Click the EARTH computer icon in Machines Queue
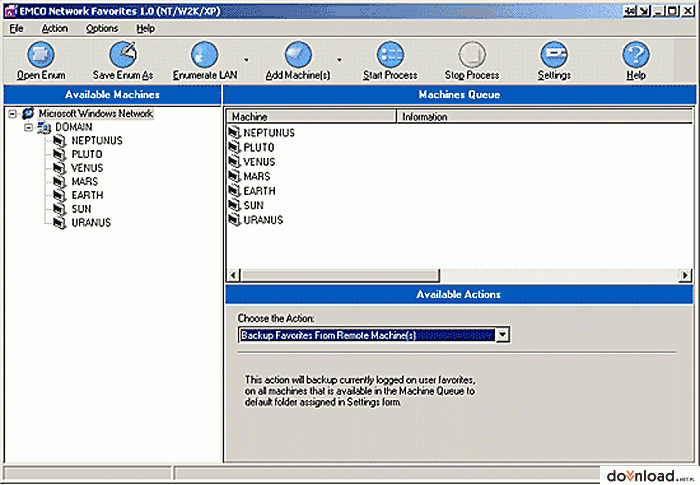The image size is (700, 485). point(234,190)
